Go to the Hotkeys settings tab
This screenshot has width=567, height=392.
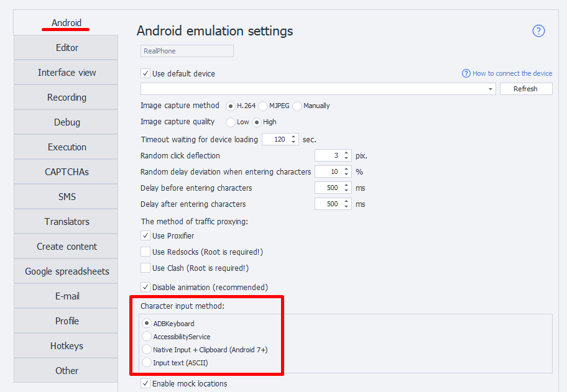click(67, 346)
